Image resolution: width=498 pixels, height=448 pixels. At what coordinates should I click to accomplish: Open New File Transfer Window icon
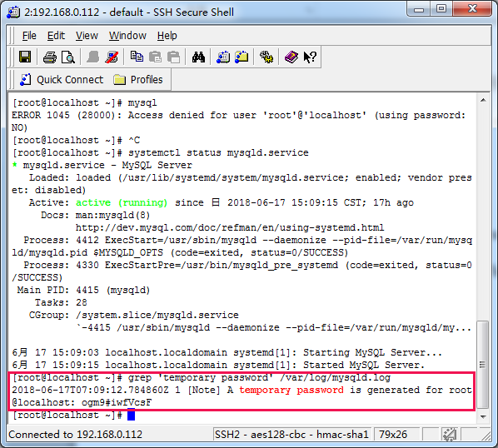click(242, 57)
